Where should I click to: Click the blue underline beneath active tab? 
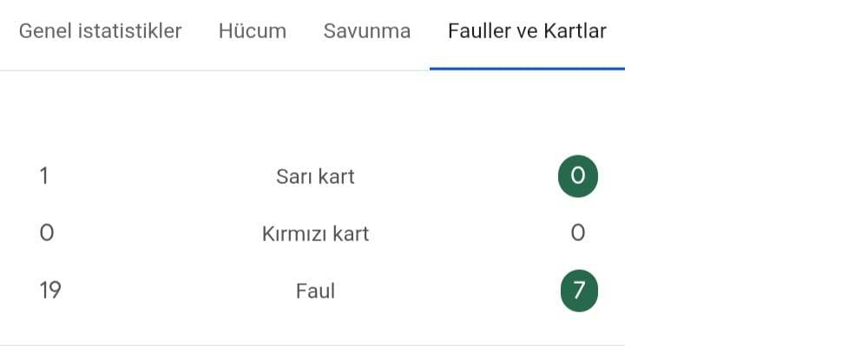click(527, 68)
